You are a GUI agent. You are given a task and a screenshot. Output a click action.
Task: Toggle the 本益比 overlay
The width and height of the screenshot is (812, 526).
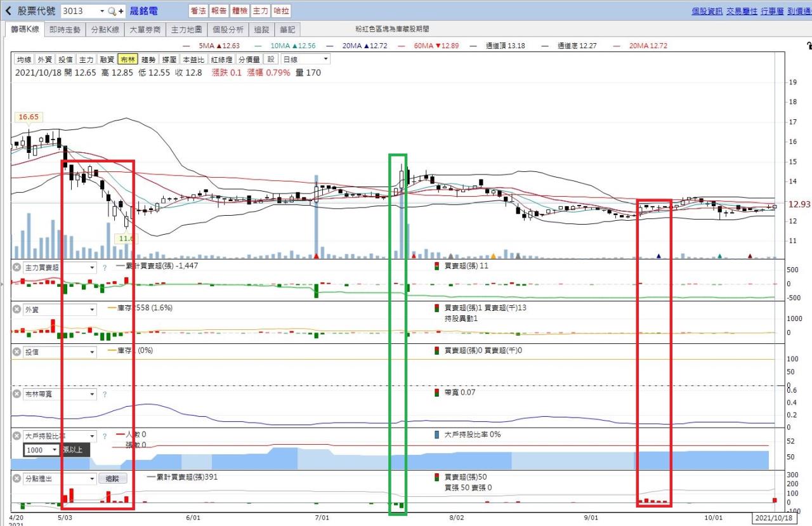193,59
